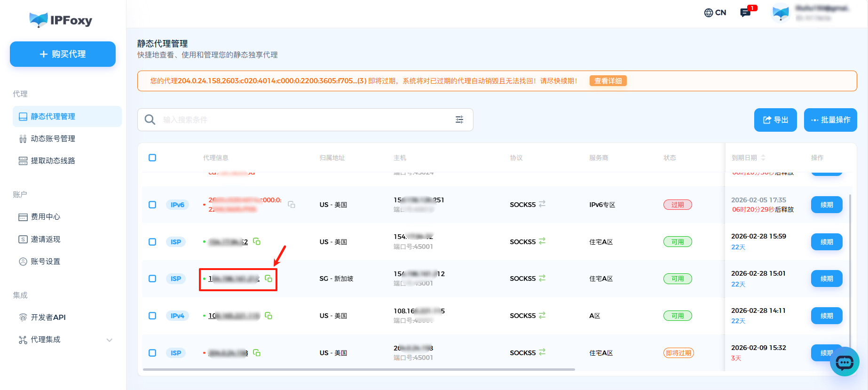Check the Singapore ISP proxy row checkbox
Screen dimensions: 868x390
click(152, 279)
